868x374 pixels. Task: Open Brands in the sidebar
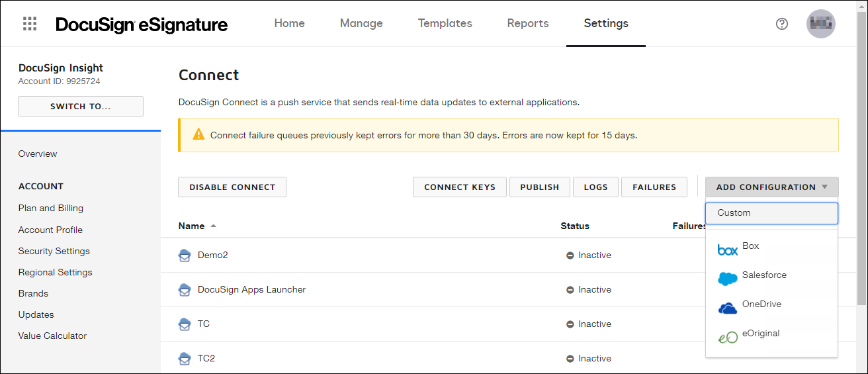[x=33, y=293]
